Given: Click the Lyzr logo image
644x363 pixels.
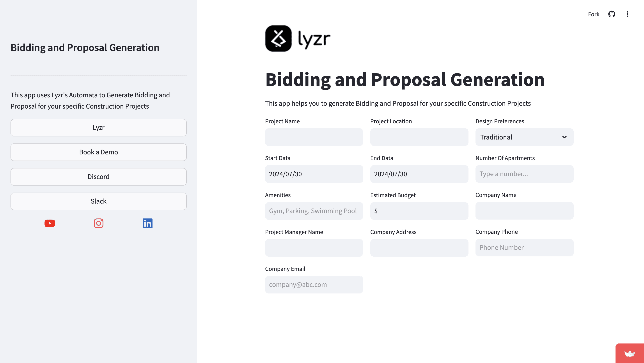Looking at the screenshot, I should click(x=298, y=39).
